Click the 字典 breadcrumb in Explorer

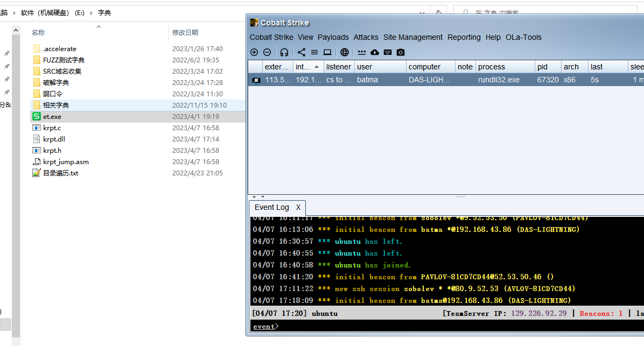pyautogui.click(x=104, y=13)
